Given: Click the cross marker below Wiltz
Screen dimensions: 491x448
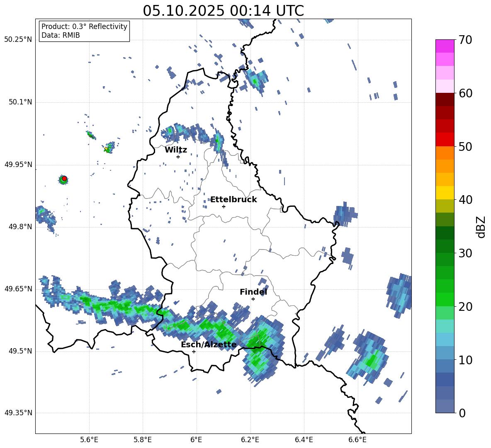Looking at the screenshot, I should (x=178, y=157).
